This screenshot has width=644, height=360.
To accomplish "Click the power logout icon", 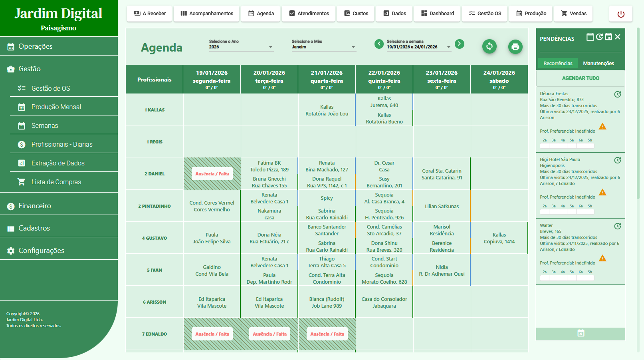I will tap(620, 14).
